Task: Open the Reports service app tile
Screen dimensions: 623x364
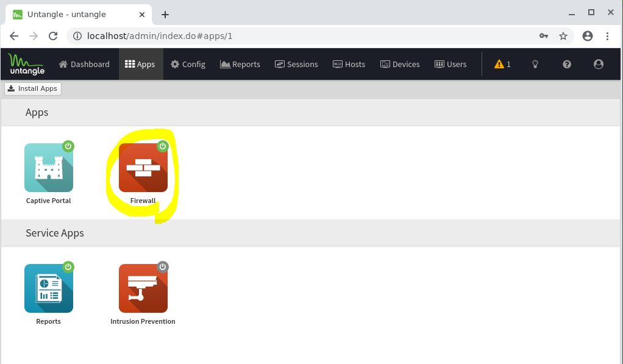Action: click(x=49, y=288)
